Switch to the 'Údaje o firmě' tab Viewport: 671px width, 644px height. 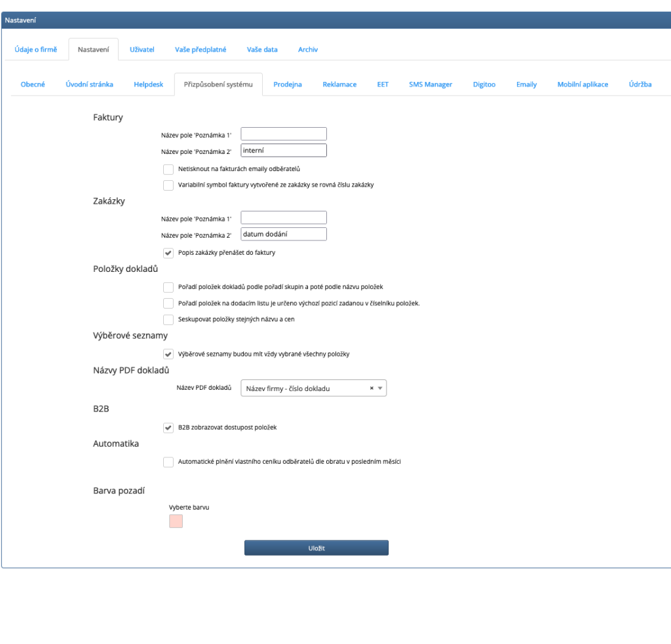35,50
